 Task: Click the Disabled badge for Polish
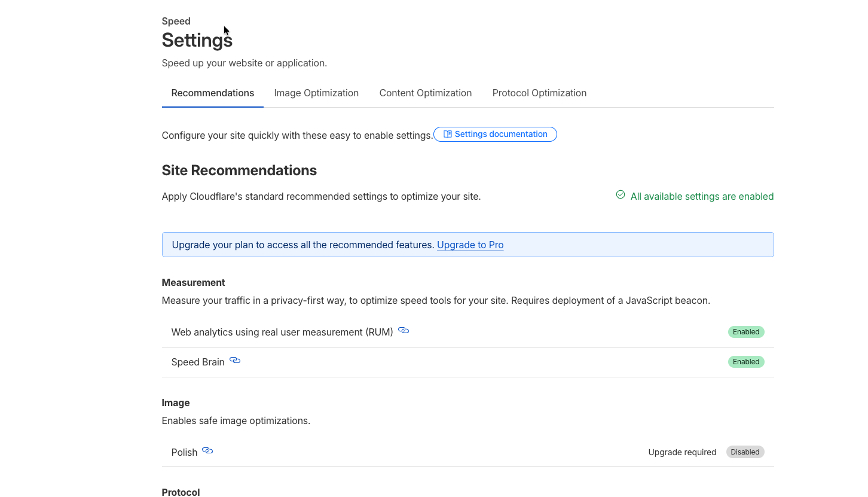745,452
